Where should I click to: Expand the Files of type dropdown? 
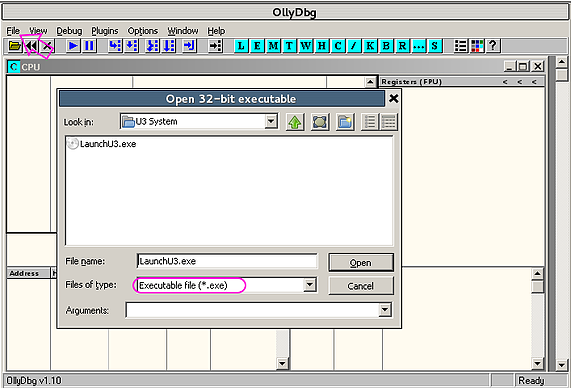(x=310, y=285)
